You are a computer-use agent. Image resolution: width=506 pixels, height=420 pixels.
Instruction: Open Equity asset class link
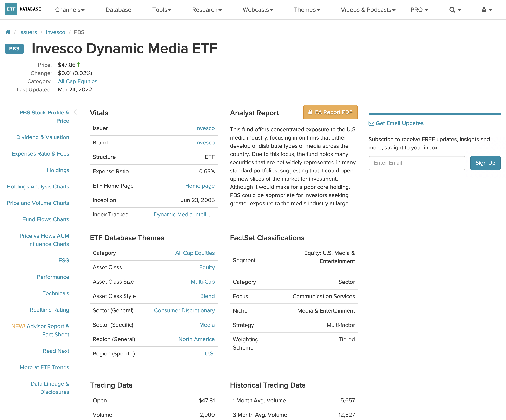point(207,267)
